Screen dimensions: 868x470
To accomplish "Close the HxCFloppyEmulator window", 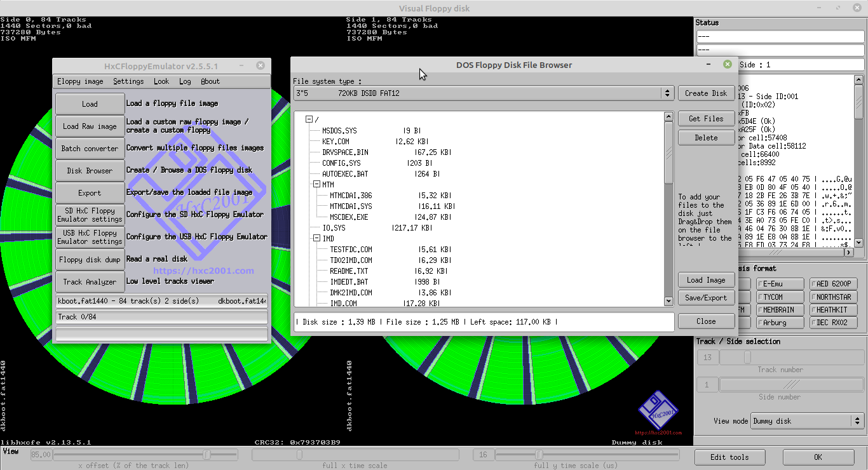I will pos(261,65).
